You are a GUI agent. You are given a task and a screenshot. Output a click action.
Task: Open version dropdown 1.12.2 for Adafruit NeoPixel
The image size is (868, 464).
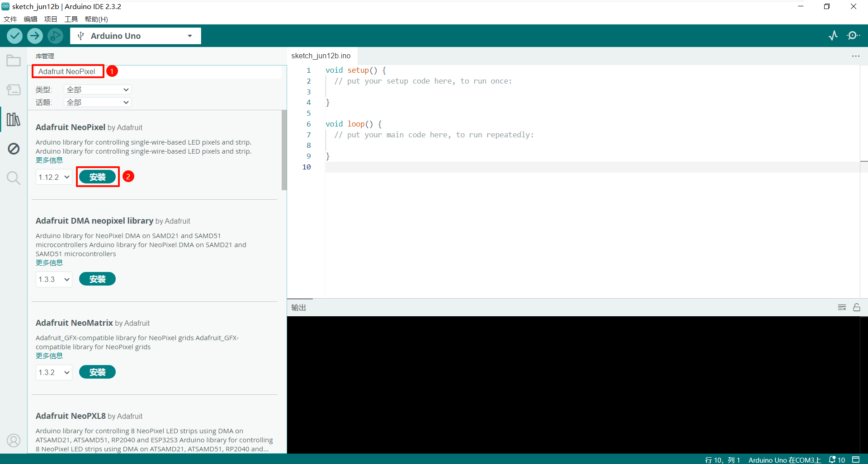(x=54, y=177)
